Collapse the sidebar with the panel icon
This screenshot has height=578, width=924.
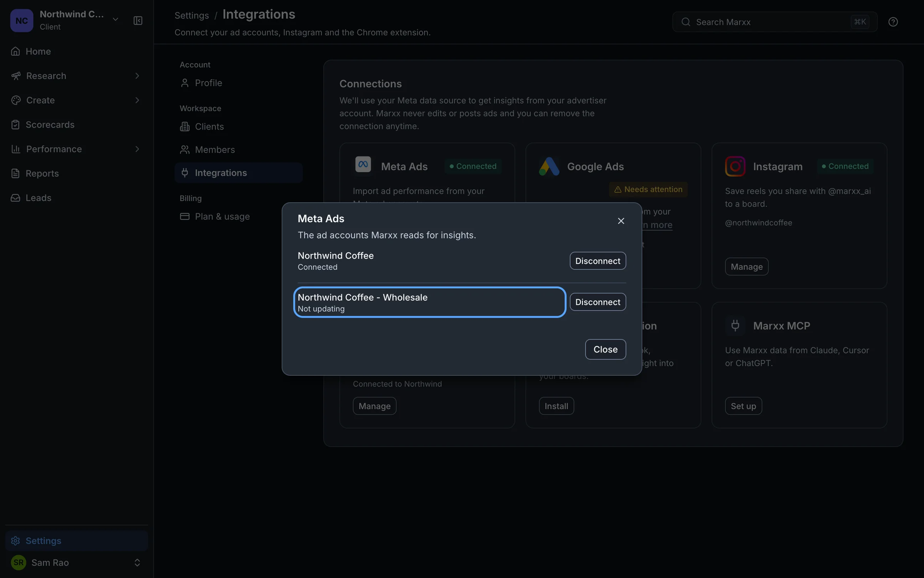pyautogui.click(x=138, y=20)
